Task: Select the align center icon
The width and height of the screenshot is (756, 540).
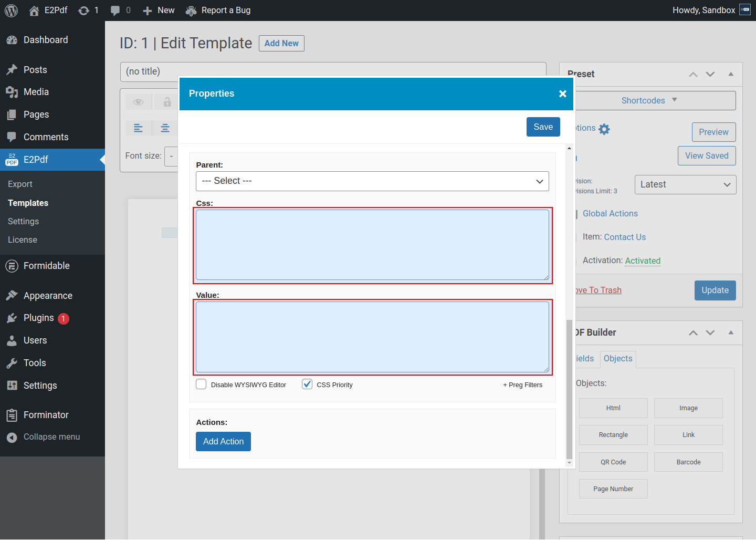Action: [165, 128]
